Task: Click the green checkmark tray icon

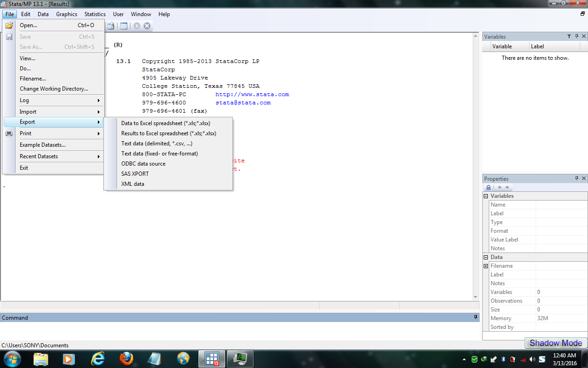Action: click(475, 359)
